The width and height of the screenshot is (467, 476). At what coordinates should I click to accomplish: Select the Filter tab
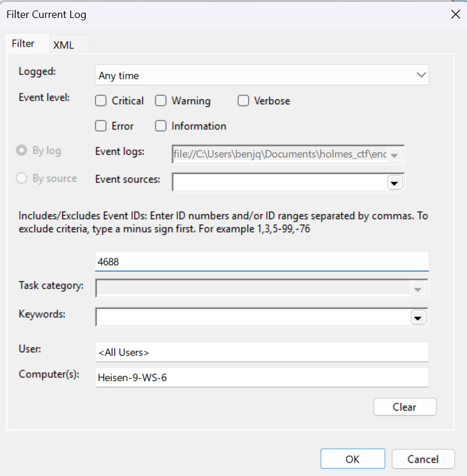pyautogui.click(x=23, y=43)
